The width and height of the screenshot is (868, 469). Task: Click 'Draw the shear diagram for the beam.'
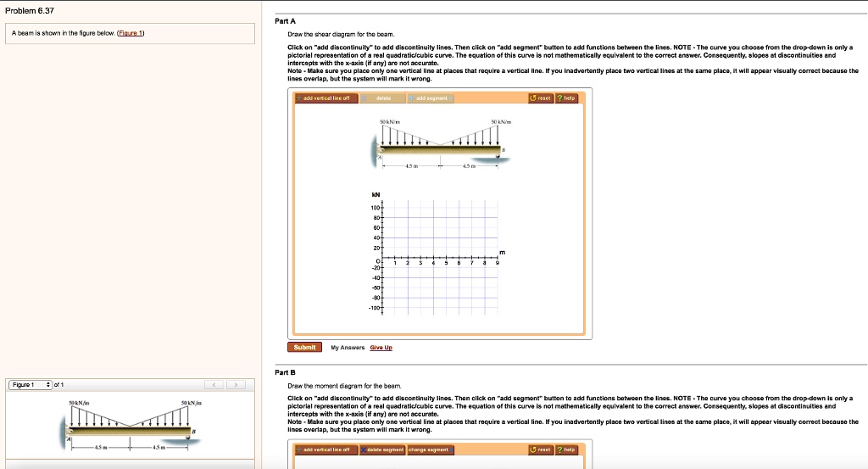click(341, 34)
